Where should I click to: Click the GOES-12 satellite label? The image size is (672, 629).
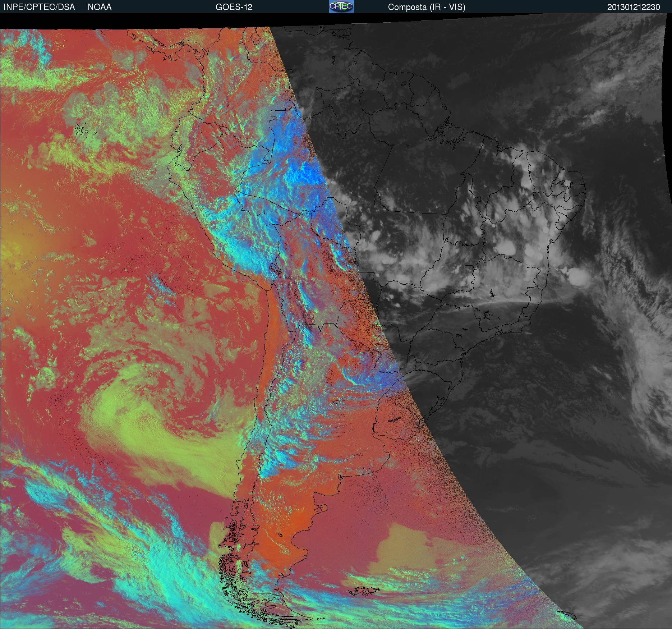click(x=234, y=7)
